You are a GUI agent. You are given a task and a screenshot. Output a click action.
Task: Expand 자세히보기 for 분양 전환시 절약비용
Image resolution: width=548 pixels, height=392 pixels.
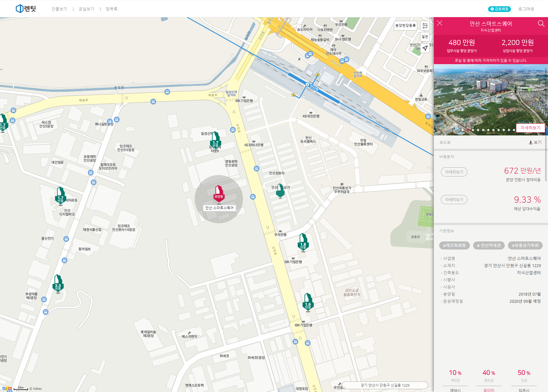coord(454,172)
